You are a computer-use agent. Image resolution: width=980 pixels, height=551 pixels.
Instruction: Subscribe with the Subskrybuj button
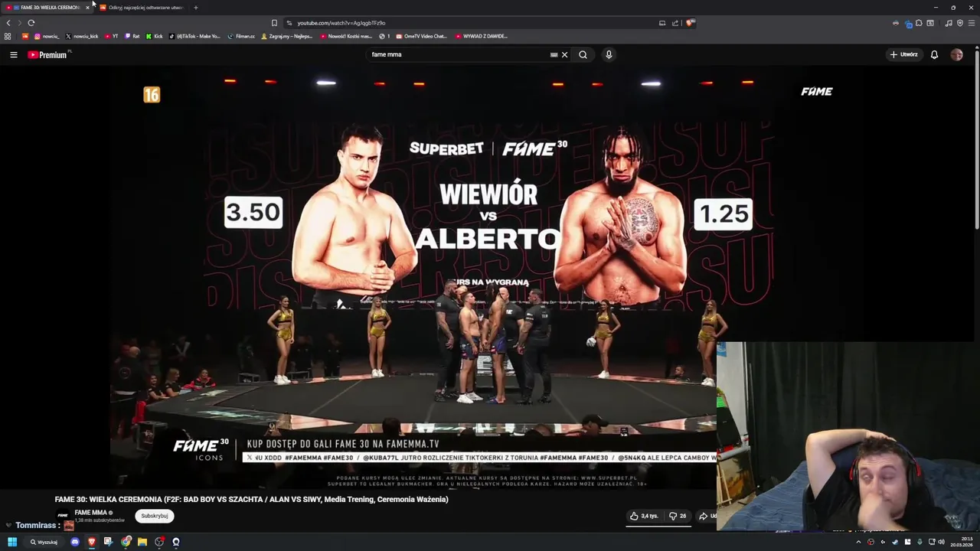[155, 516]
